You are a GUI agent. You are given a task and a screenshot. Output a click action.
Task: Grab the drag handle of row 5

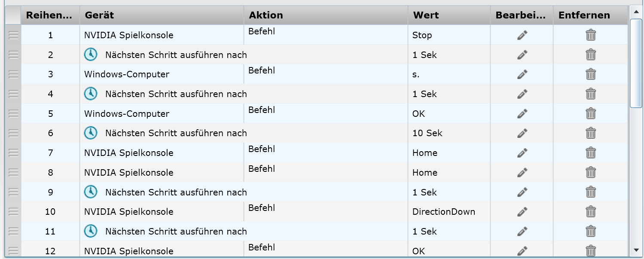click(x=13, y=114)
